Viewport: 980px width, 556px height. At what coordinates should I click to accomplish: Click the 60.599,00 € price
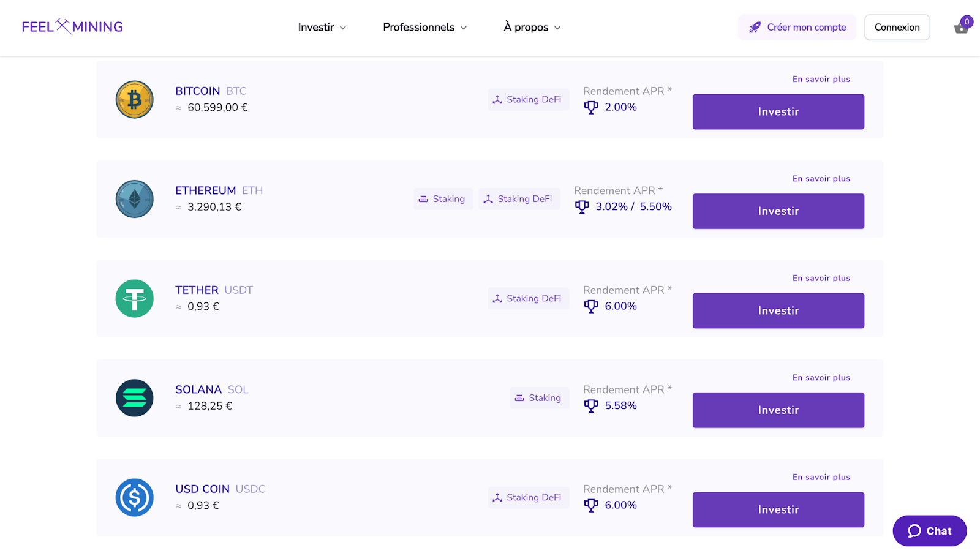[x=217, y=108]
